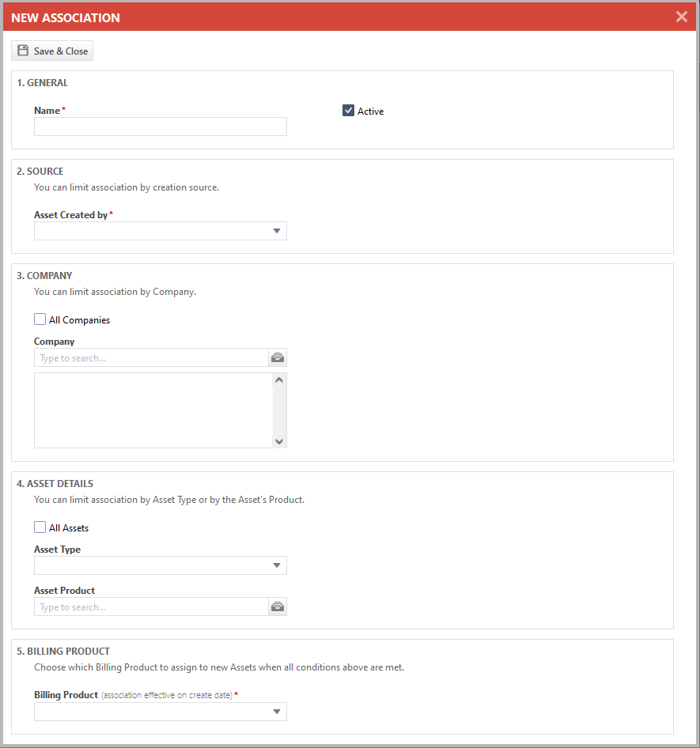Click the Billing Product dropdown arrow

(276, 712)
